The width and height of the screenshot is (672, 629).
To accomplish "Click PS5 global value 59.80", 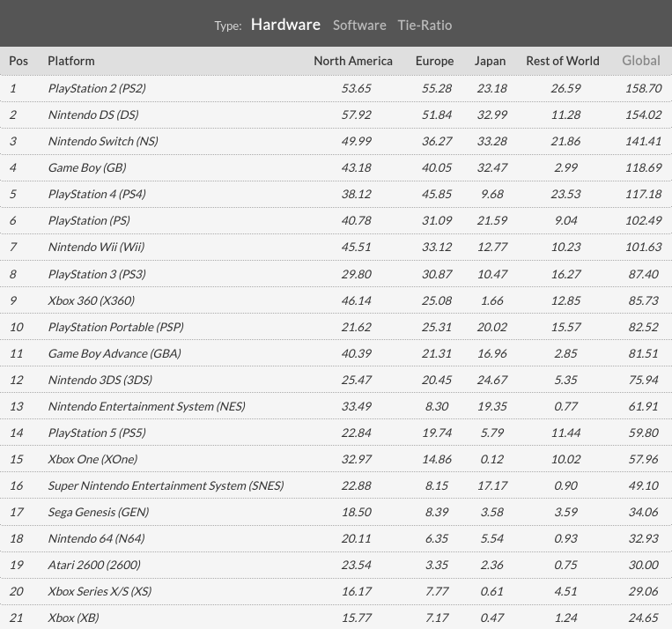I will coord(643,433).
